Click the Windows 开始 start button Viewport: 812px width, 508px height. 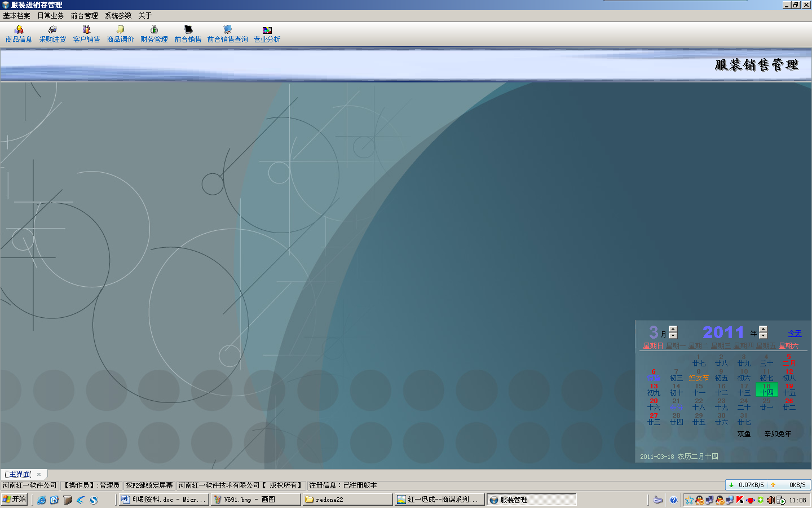14,500
